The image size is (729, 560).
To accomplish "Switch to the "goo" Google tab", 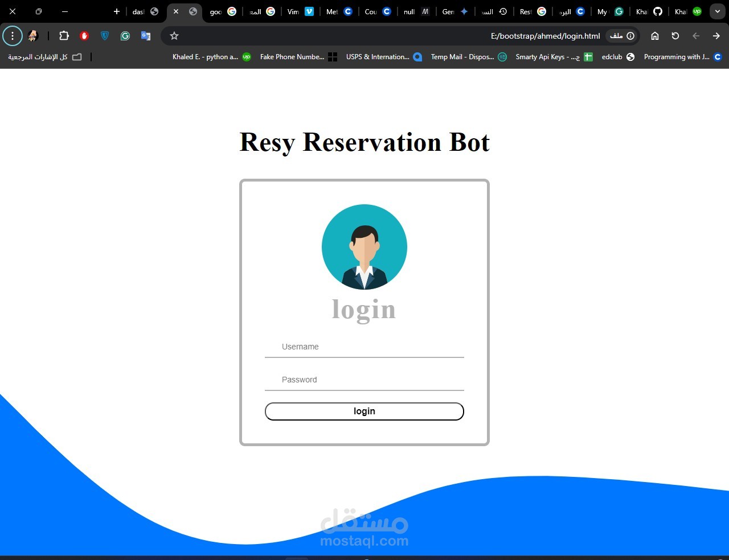I will click(x=223, y=11).
